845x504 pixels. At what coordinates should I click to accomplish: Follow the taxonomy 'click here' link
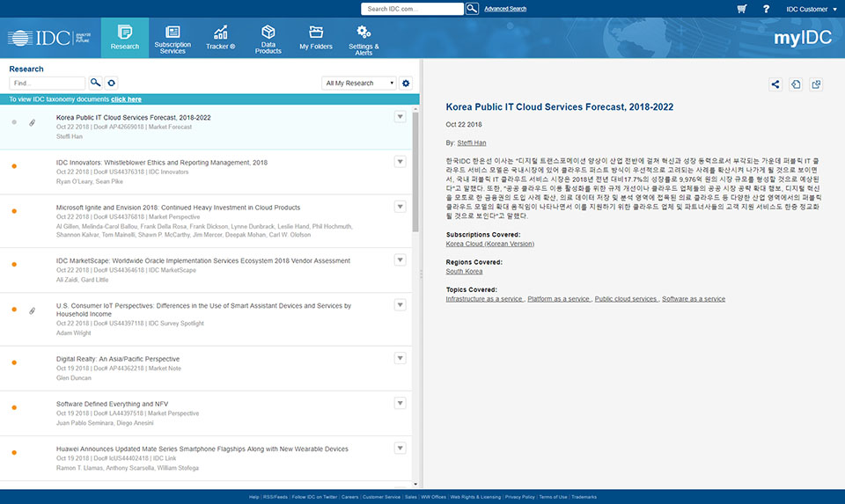(x=126, y=99)
